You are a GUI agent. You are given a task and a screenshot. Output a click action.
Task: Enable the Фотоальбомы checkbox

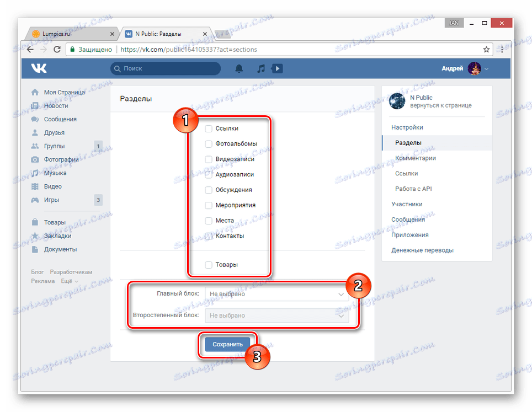point(209,144)
